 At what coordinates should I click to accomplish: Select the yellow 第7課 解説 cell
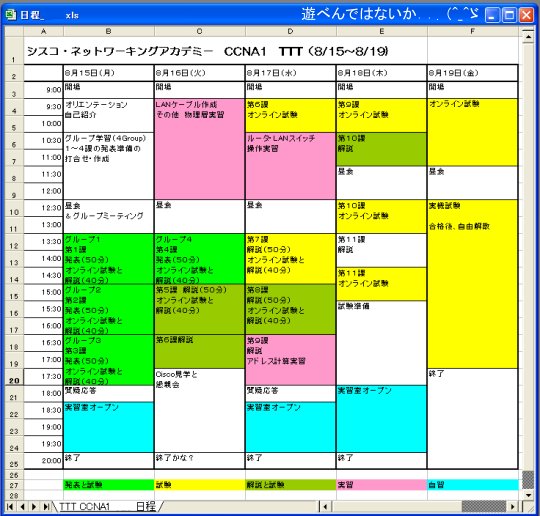point(290,259)
